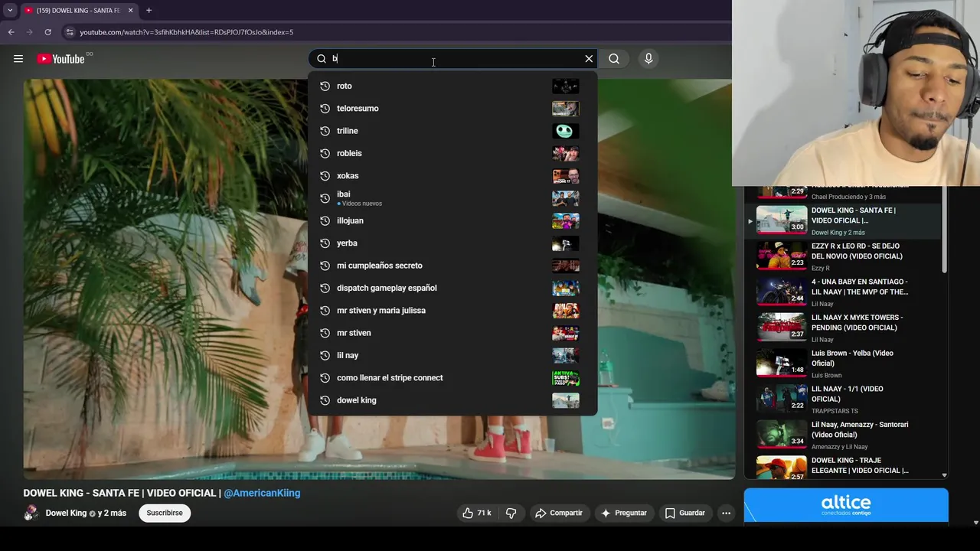
Task: Select 'ibai' search suggestion
Action: [x=452, y=198]
